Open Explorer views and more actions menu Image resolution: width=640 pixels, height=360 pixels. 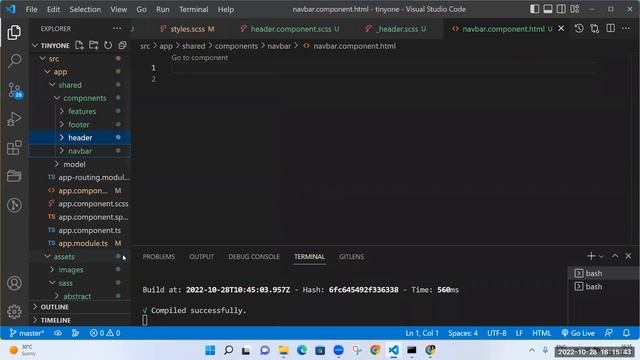[117, 28]
